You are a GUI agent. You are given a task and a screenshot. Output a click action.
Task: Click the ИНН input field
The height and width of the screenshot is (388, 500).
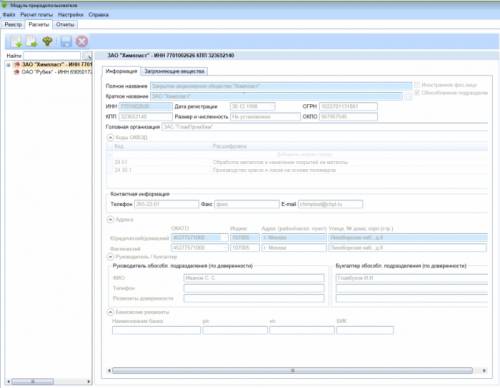click(146, 106)
